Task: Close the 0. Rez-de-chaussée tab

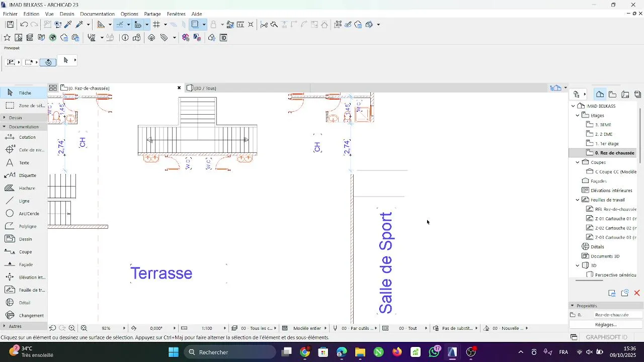Action: click(179, 88)
